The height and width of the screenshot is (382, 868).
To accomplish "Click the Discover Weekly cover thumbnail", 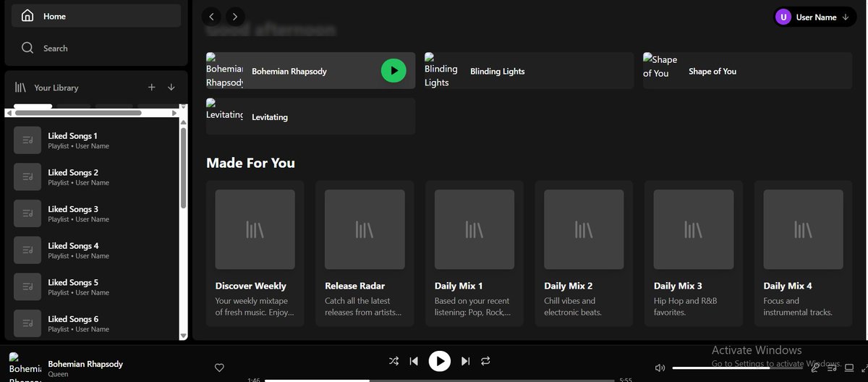I will (x=255, y=229).
